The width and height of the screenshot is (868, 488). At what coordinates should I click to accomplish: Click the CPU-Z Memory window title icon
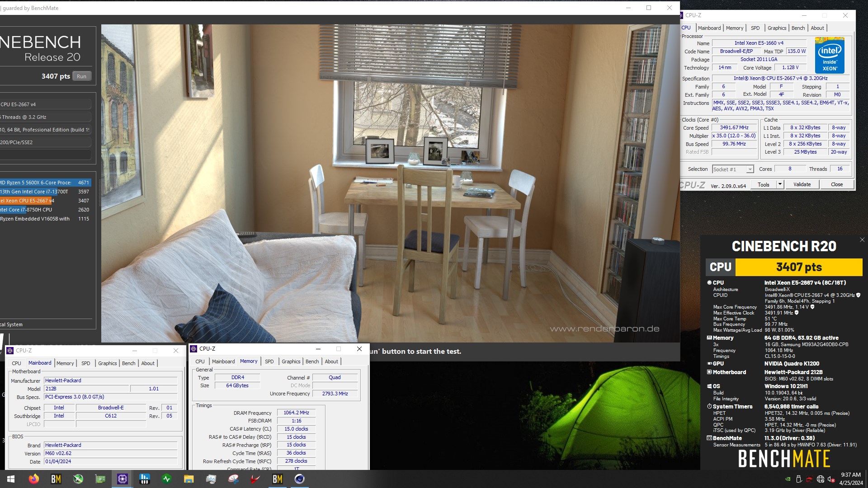click(193, 349)
